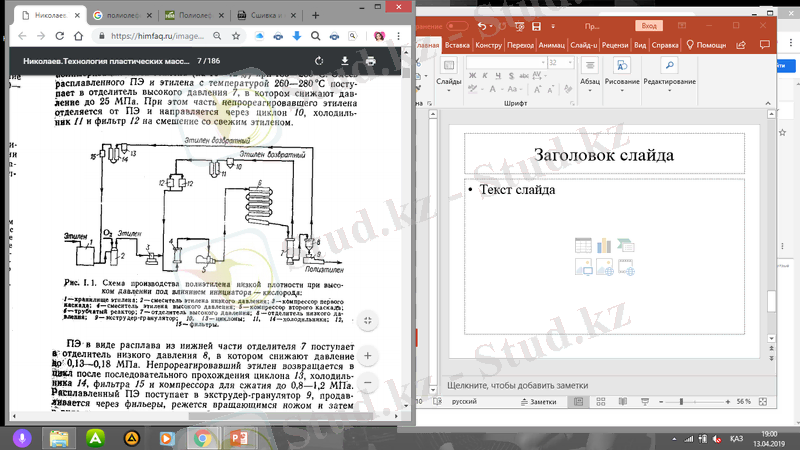Rotate the PDF page clockwise

[319, 60]
